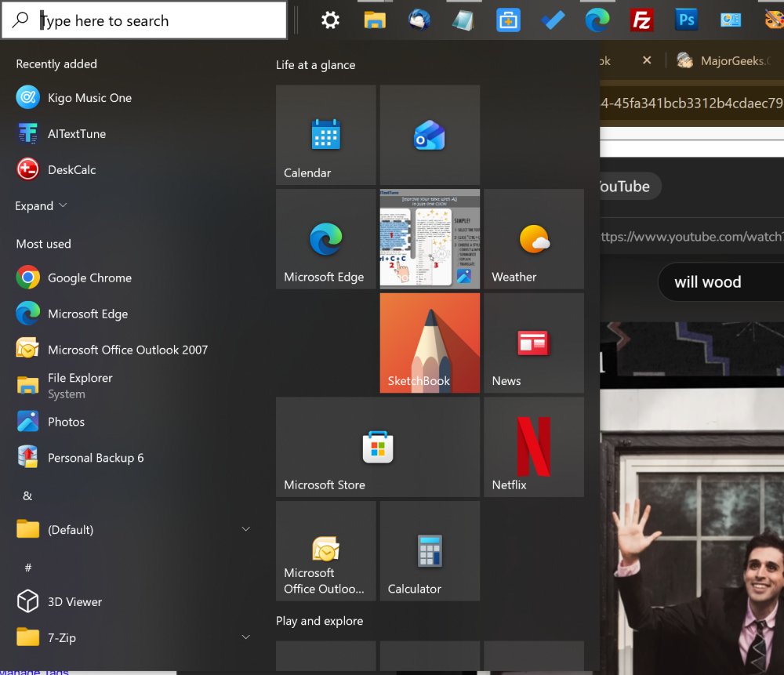Open Microsoft Edge in the taskbar

[597, 20]
